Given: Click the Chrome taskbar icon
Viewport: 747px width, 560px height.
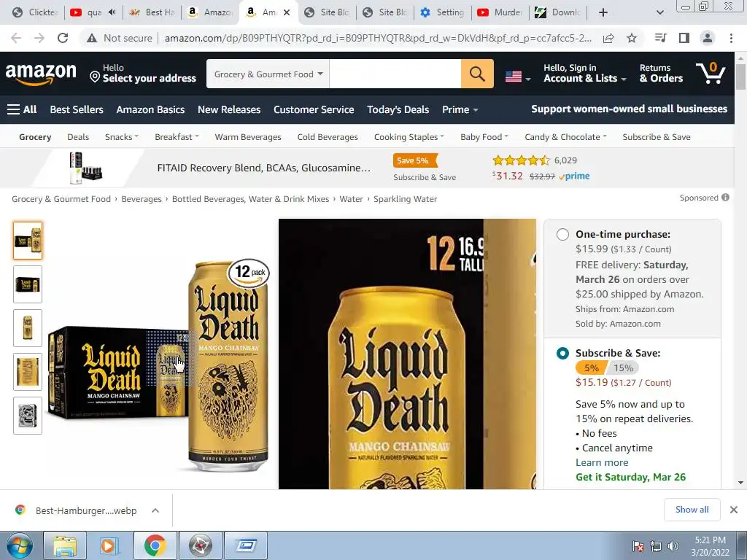Looking at the screenshot, I should 155,545.
